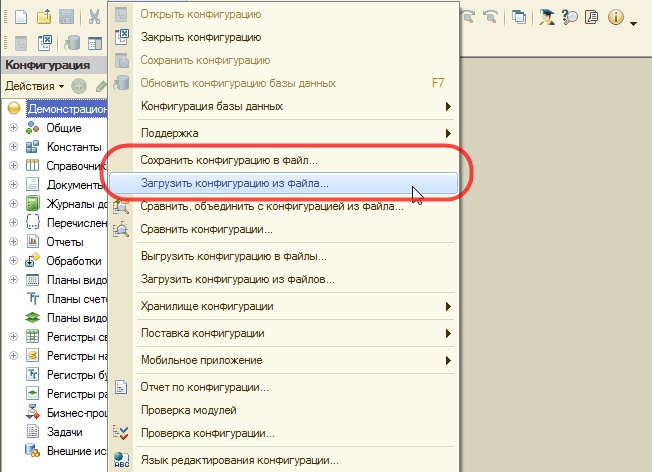This screenshot has width=652, height=472.
Task: Click the icon next to Закрыть конфигурацию
Action: tap(122, 37)
